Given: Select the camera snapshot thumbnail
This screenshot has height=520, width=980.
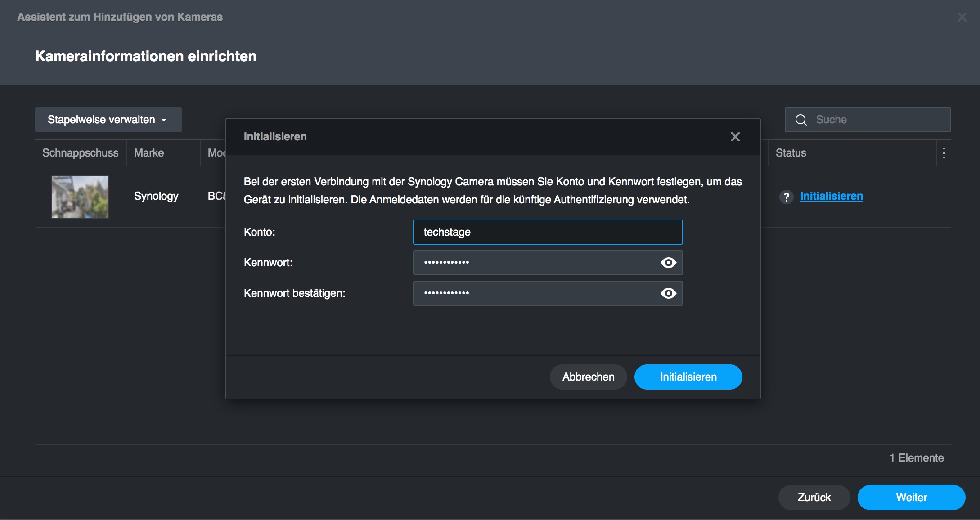Looking at the screenshot, I should click(80, 197).
